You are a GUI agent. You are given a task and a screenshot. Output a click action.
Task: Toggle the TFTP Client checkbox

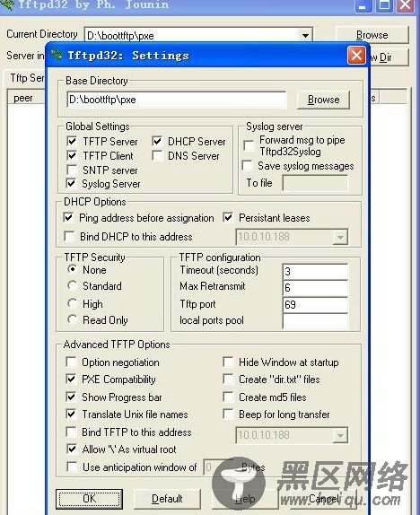click(x=72, y=155)
